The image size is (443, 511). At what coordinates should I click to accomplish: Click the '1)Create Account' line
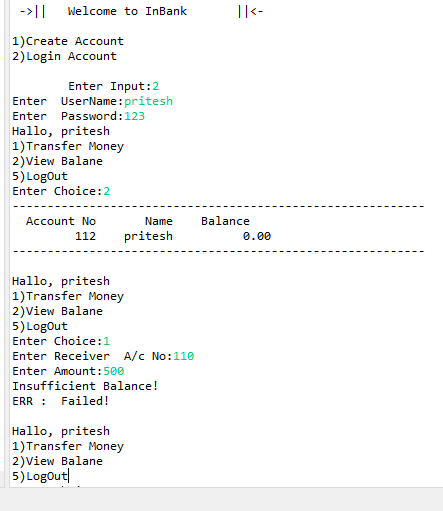tap(68, 41)
